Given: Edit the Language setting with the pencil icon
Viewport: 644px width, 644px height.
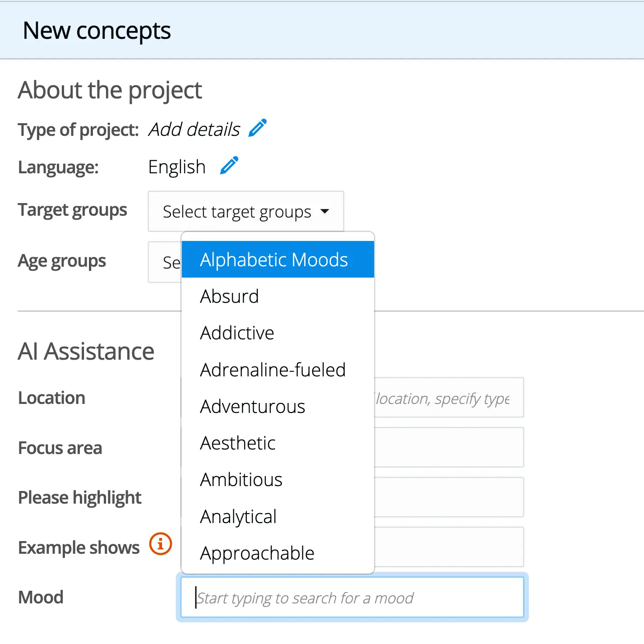Looking at the screenshot, I should [x=229, y=165].
